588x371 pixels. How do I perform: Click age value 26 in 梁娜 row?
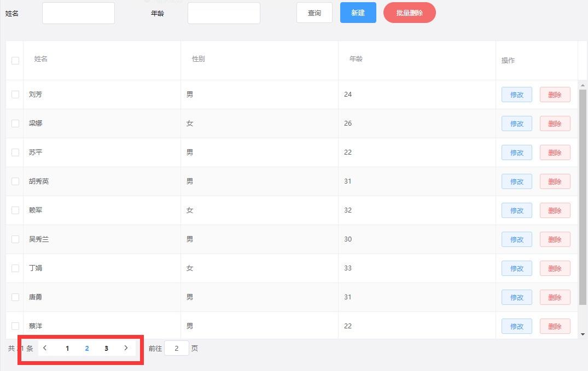[348, 123]
